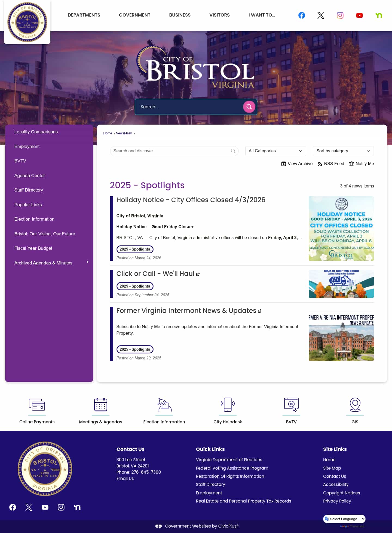Open the Departments menu
392x533 pixels.
(x=84, y=15)
